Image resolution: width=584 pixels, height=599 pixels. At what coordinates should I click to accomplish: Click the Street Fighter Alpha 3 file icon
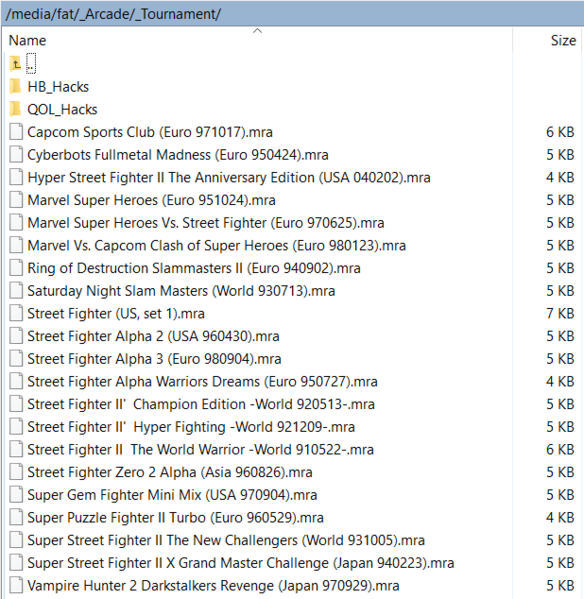tap(16, 359)
